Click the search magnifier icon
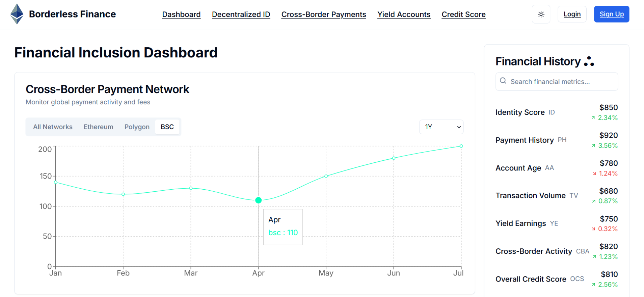The image size is (644, 297). pos(503,81)
